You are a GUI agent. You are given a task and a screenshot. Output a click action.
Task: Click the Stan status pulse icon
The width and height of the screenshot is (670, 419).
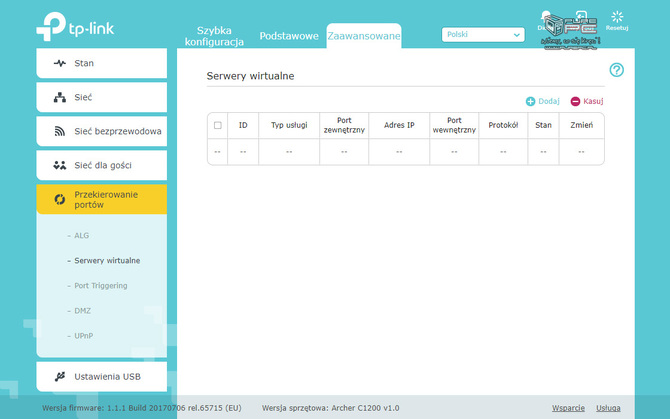point(60,63)
